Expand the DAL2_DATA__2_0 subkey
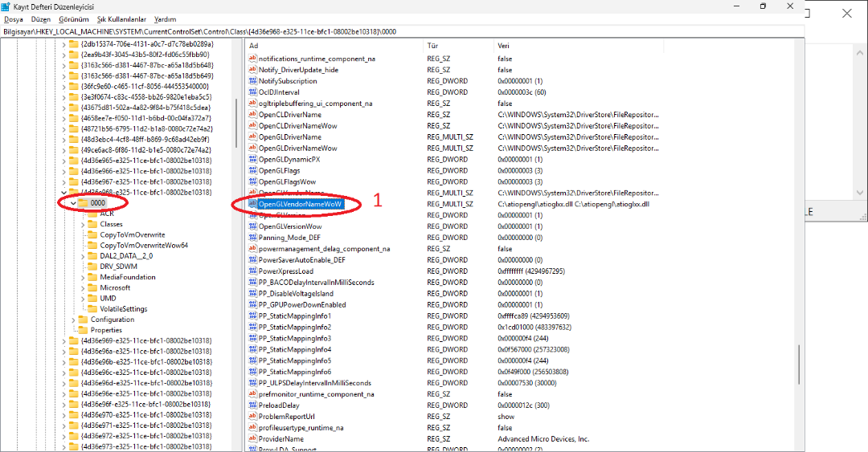This screenshot has width=868, height=452. 83,256
